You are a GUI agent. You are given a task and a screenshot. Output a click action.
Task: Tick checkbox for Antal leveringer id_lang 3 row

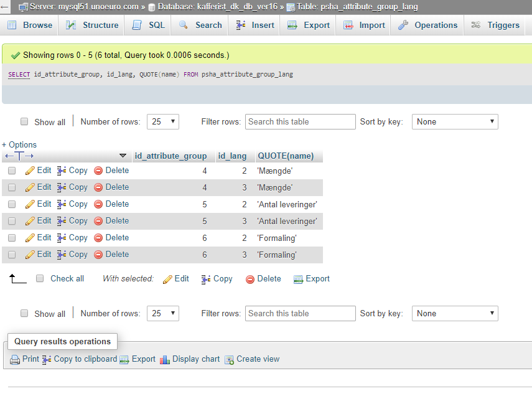[x=12, y=221]
